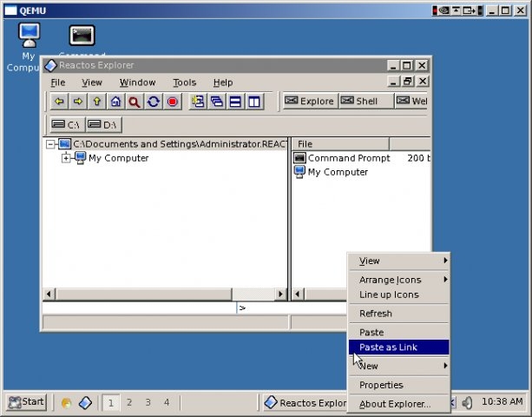532x417 pixels.
Task: Click Reactos Explorer taskbar button
Action: (x=305, y=403)
